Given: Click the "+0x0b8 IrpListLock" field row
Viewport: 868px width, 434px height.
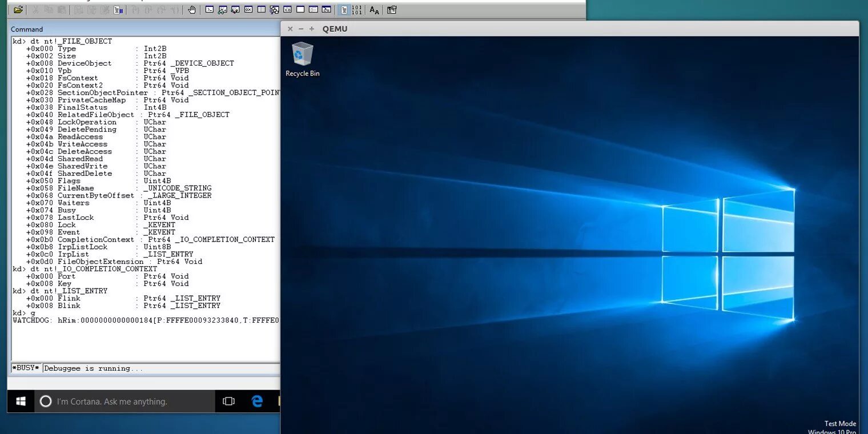Looking at the screenshot, I should click(98, 247).
